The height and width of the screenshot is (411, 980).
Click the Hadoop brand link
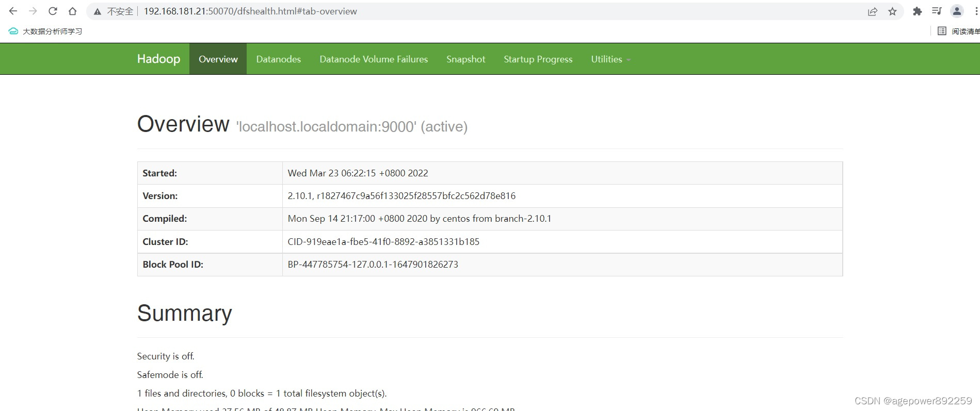158,59
